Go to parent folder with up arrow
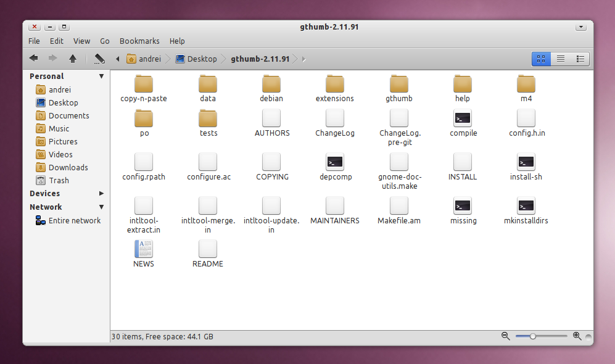 point(73,59)
